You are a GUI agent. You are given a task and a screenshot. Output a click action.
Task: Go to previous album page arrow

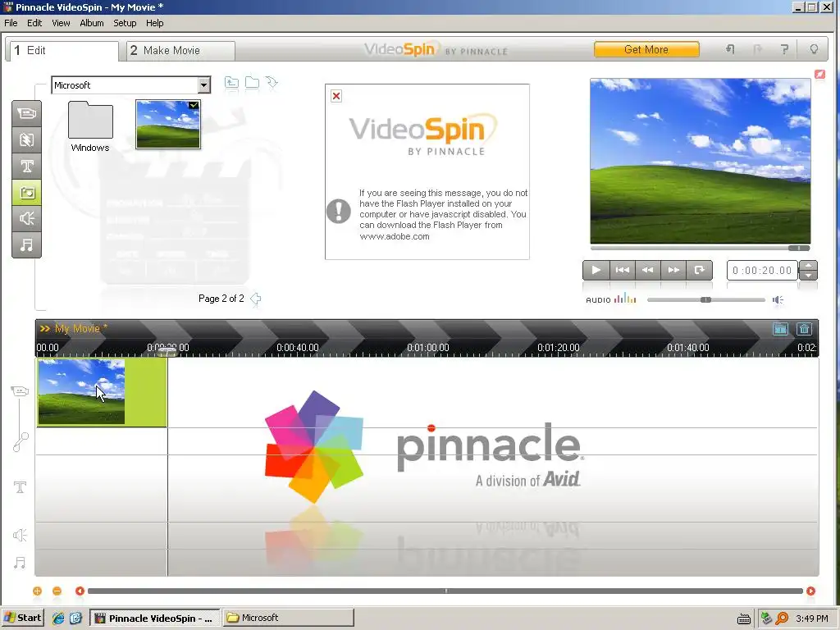pos(256,299)
